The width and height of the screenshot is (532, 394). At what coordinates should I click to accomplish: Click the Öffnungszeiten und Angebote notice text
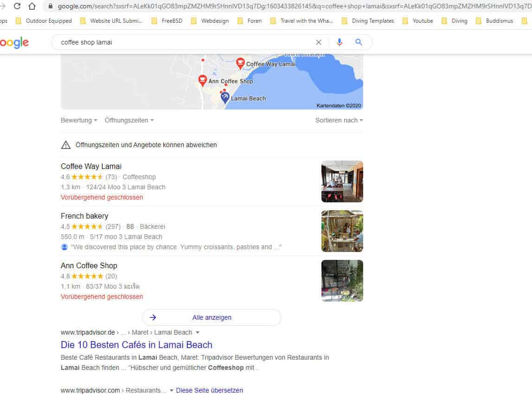pos(146,145)
